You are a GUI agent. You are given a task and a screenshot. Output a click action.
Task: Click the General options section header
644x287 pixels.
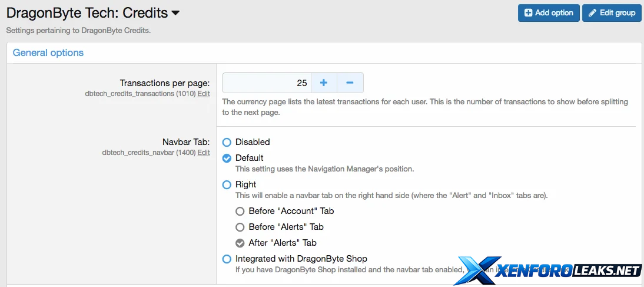click(48, 52)
